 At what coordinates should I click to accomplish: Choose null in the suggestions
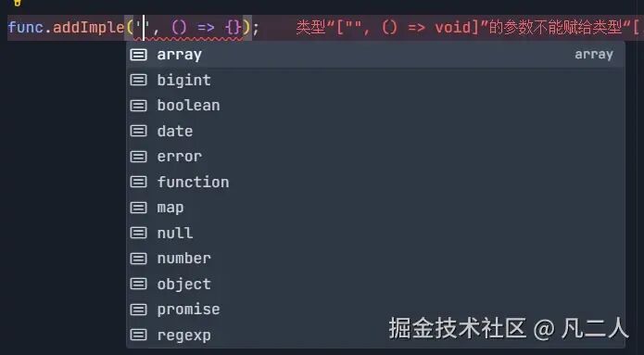tap(375, 233)
